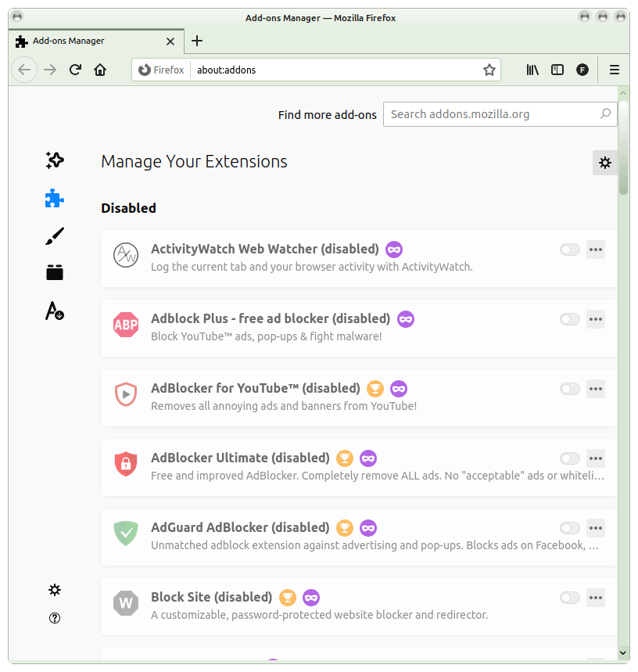
Task: Click the AdBlocker for YouTube shield icon
Action: [x=126, y=394]
